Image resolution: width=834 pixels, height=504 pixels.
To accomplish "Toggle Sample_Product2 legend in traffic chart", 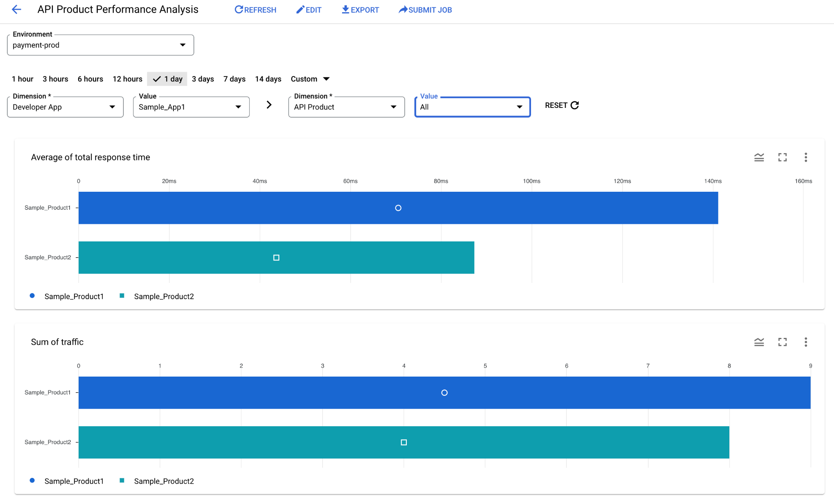I will [x=157, y=481].
